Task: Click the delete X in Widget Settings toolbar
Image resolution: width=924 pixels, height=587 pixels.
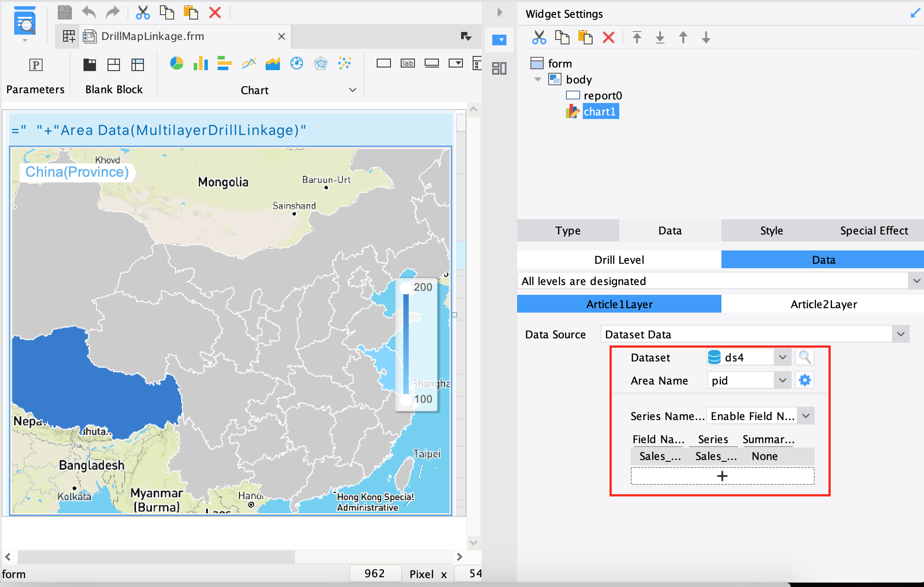Action: 609,38
